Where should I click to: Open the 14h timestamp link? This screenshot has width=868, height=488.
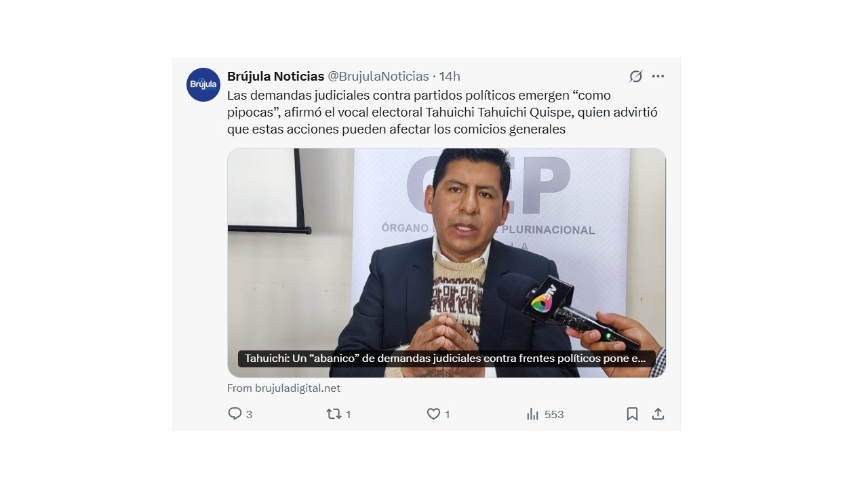click(450, 76)
